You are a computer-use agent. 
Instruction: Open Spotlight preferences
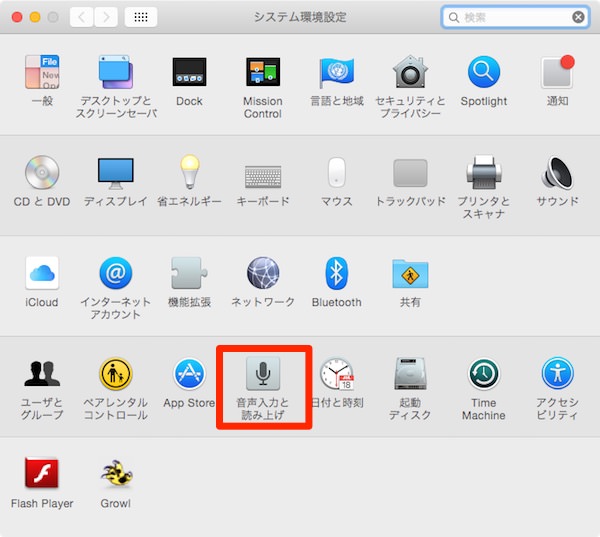[x=484, y=72]
